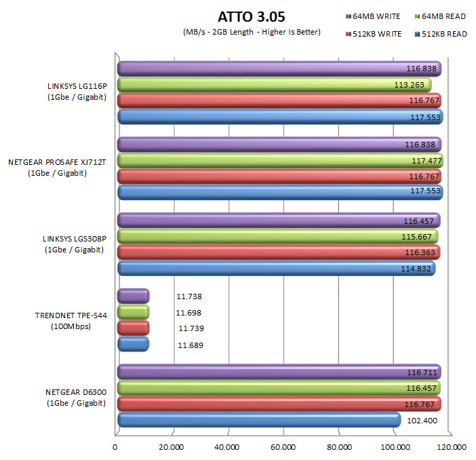This screenshot has height=460, width=476.
Task: Select the short blue TRENDNET TPE-S44 bar
Action: coord(134,344)
